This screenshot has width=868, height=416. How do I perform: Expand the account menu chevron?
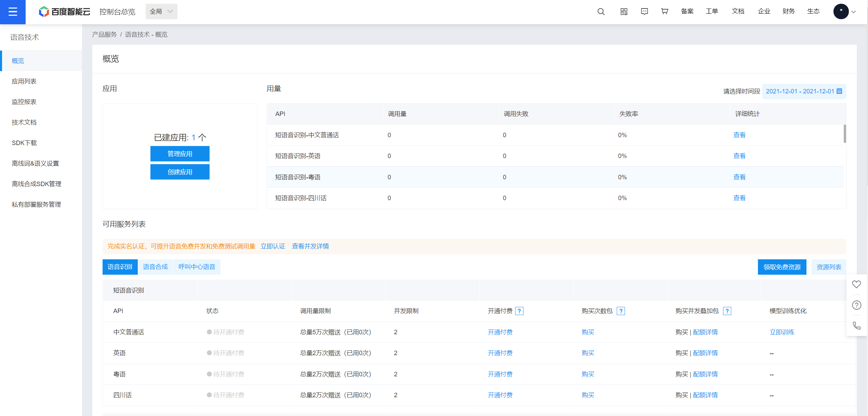(x=854, y=12)
